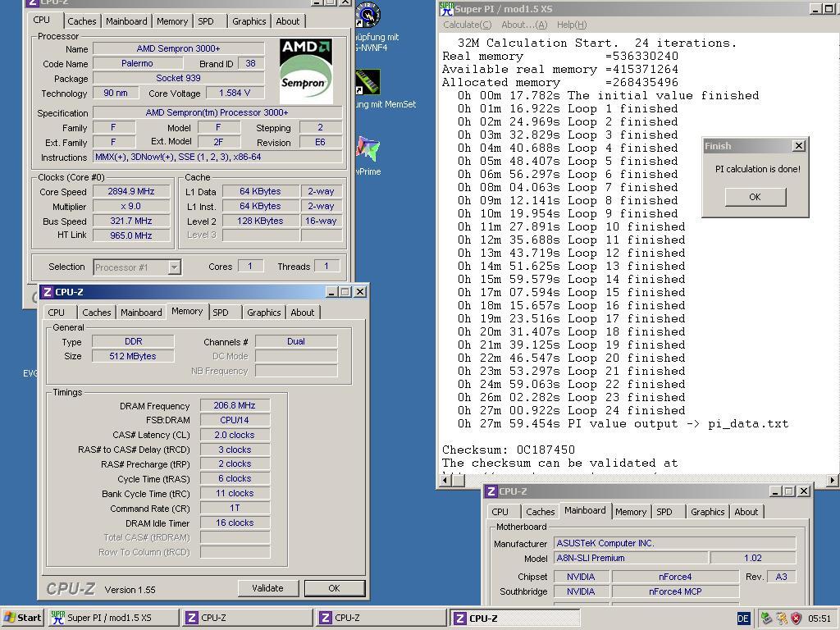The image size is (840, 630).
Task: Select Caches tab in Memory CPU-Z window
Action: [97, 313]
